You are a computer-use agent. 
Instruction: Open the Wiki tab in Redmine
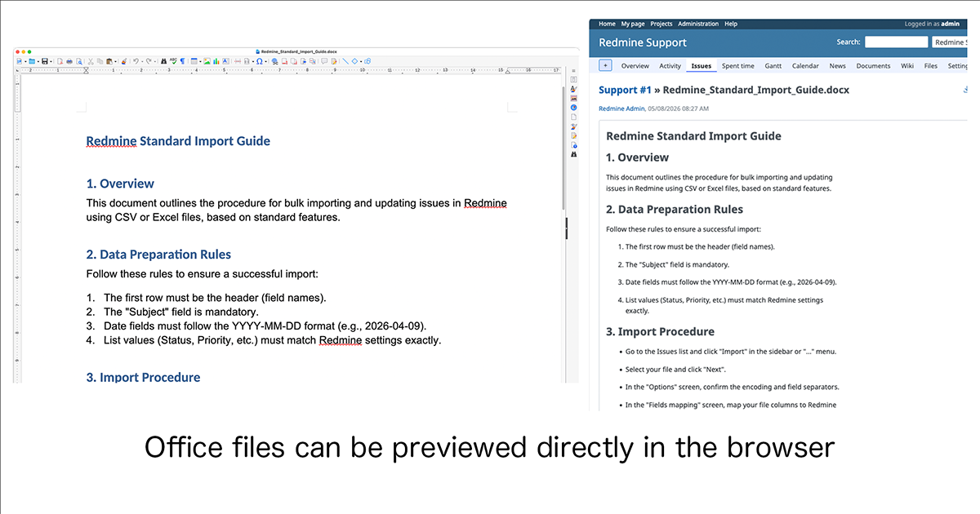pos(906,66)
